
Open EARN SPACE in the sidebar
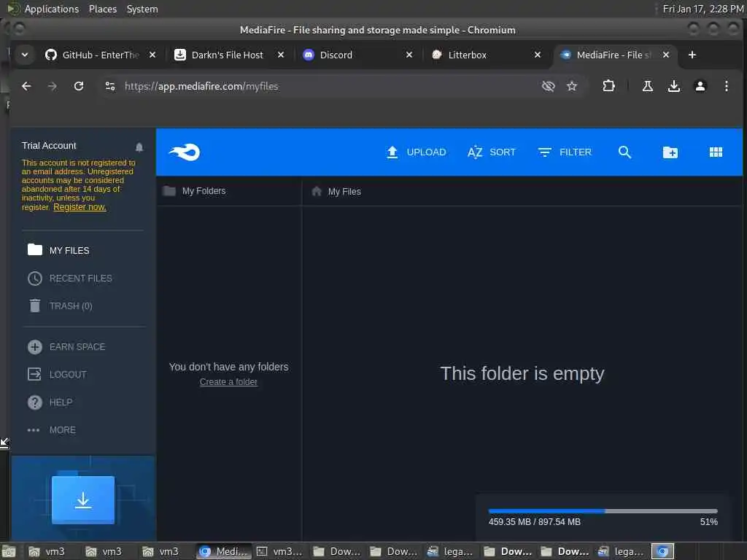66,346
